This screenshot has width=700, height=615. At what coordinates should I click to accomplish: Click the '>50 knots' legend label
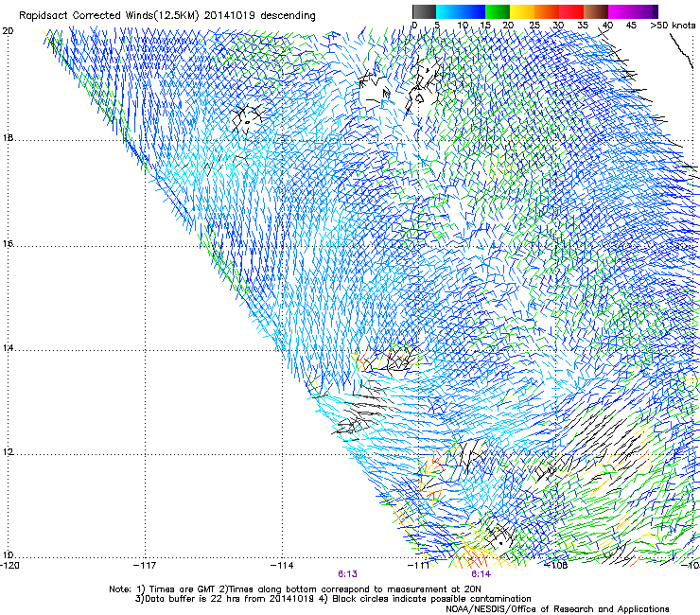point(673,26)
